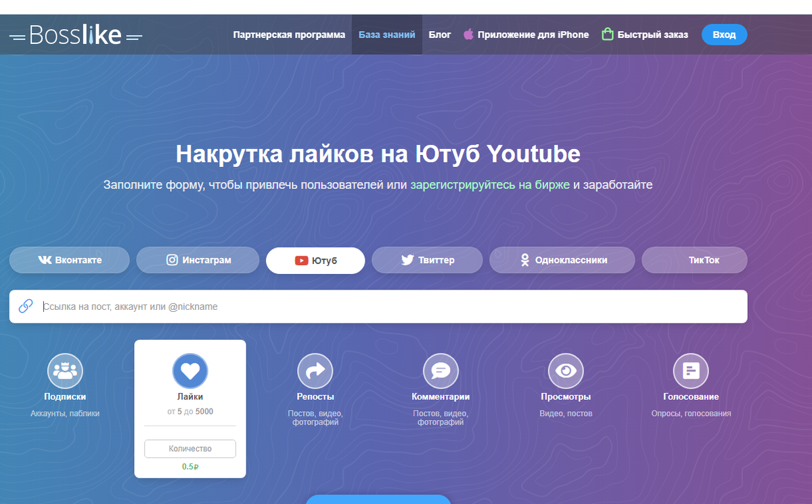The width and height of the screenshot is (812, 504).
Task: Click the Apple logo icon
Action: click(468, 34)
